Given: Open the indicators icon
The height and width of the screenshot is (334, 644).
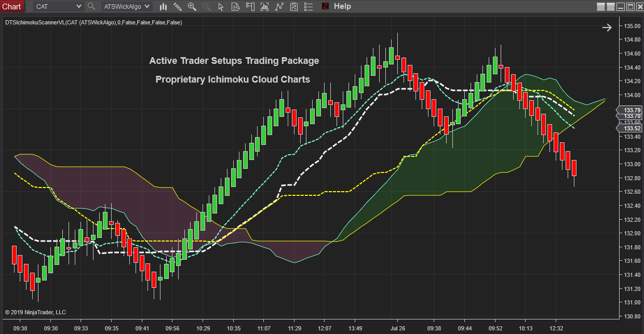Looking at the screenshot, I should point(265,7).
